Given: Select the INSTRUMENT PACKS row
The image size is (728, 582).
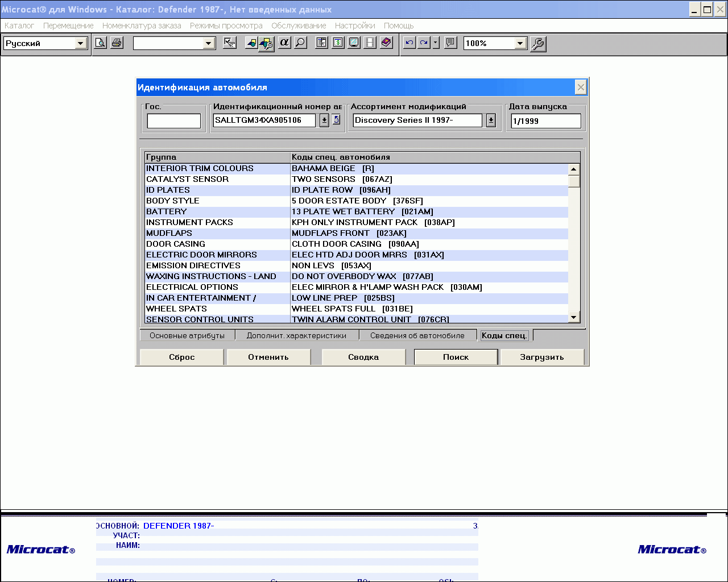Looking at the screenshot, I should point(357,222).
